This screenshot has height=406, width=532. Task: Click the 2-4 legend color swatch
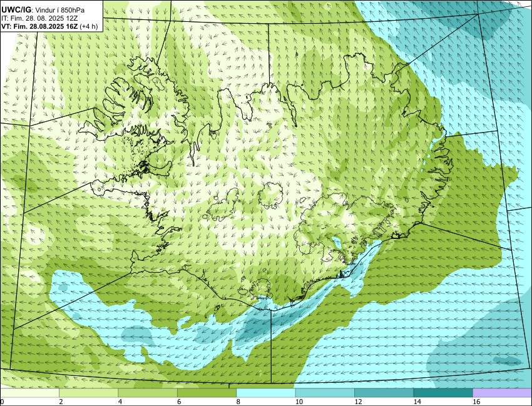88,393
